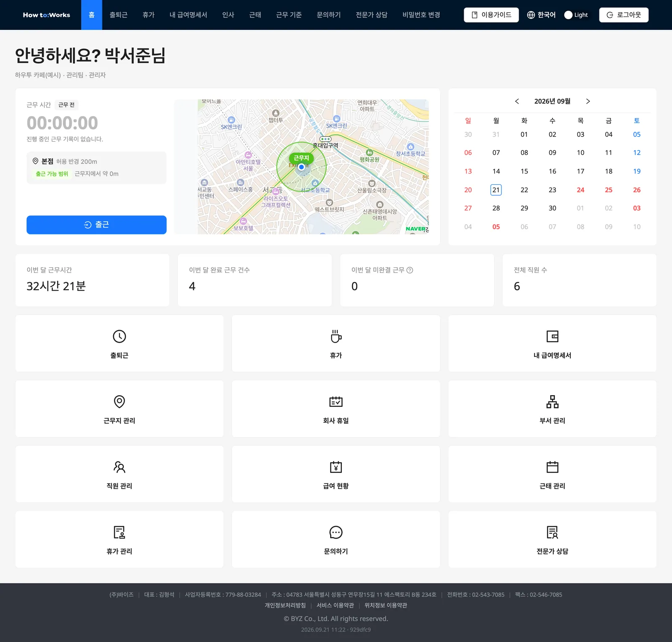Screen dimensions: 672x642
Task: Go to next month in calendar
Action: click(x=588, y=101)
